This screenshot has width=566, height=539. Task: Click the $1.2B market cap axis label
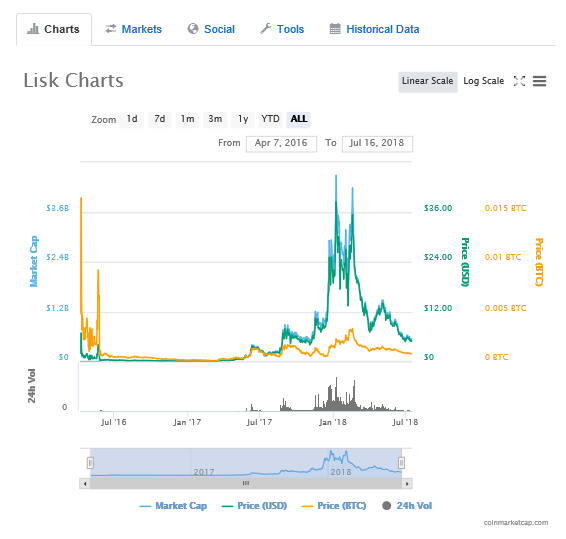pyautogui.click(x=57, y=308)
